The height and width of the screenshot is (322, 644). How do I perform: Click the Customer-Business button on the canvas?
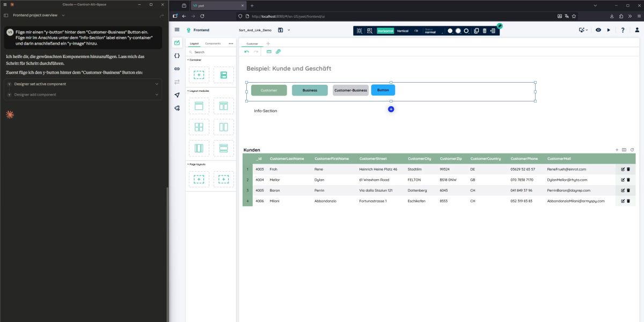(x=350, y=90)
